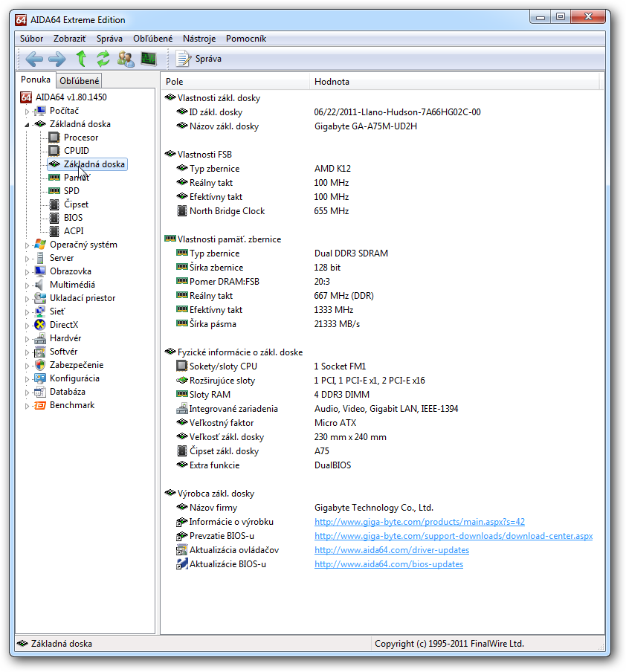Collapse the Základná doska parent node
The image size is (626, 672).
27,125
